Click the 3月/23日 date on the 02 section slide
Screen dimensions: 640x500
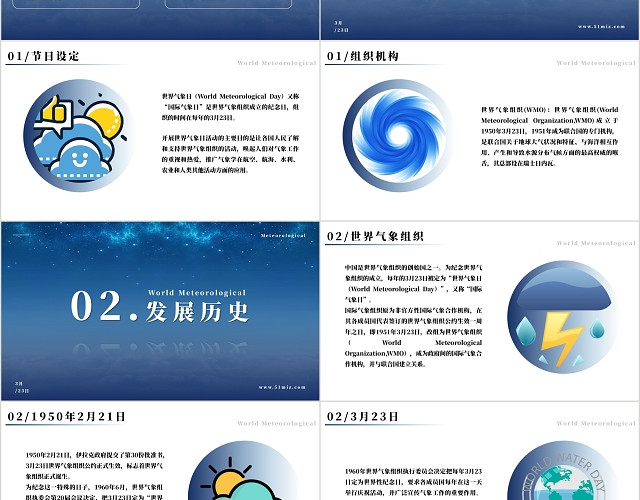coord(22,387)
